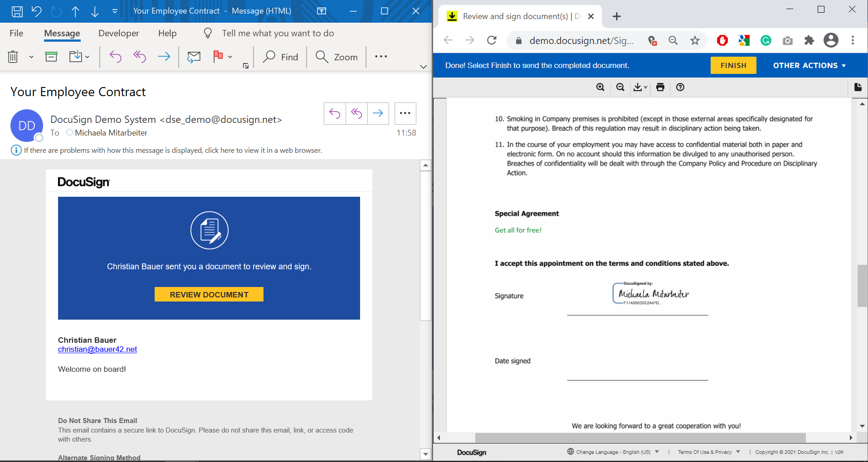Click Forward button in message header
The height and width of the screenshot is (462, 868).
tap(378, 113)
